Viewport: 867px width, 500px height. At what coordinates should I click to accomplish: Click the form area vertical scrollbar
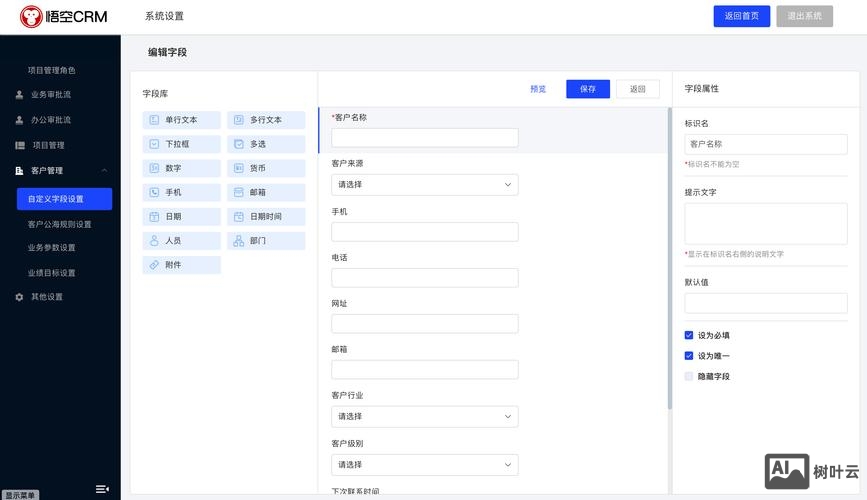pyautogui.click(x=670, y=258)
